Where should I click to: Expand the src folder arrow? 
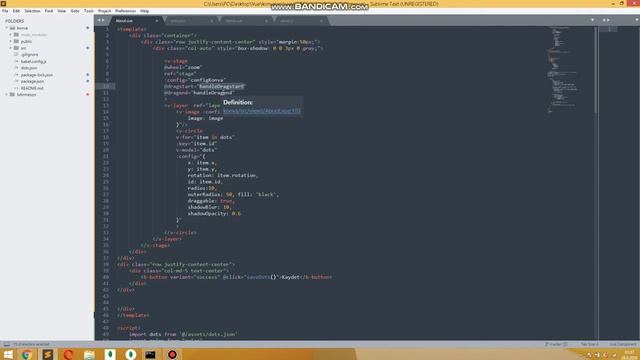click(11, 48)
